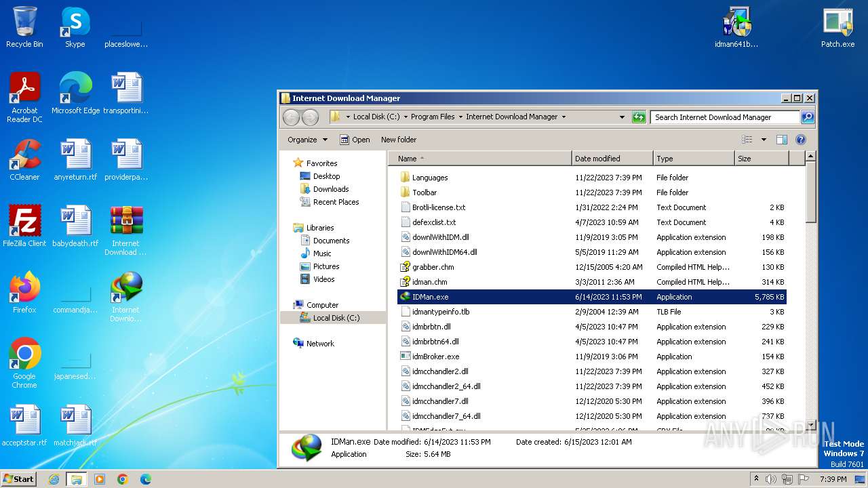
Task: Expand the address bar history dropdown
Action: 622,117
